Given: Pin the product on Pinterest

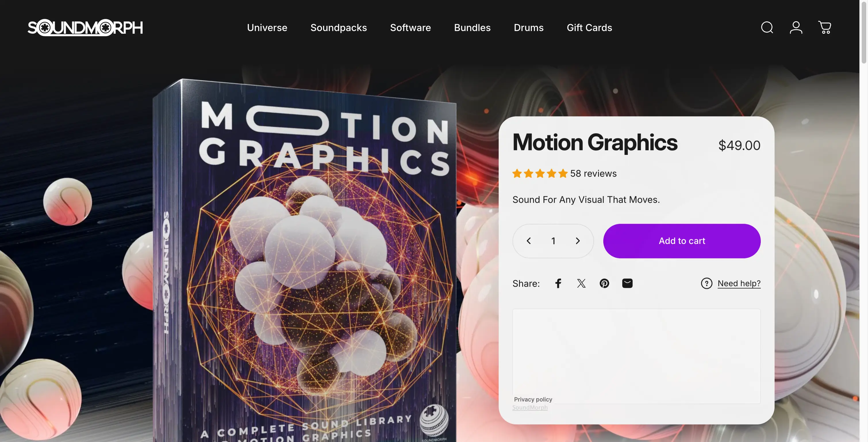Looking at the screenshot, I should click(x=604, y=283).
